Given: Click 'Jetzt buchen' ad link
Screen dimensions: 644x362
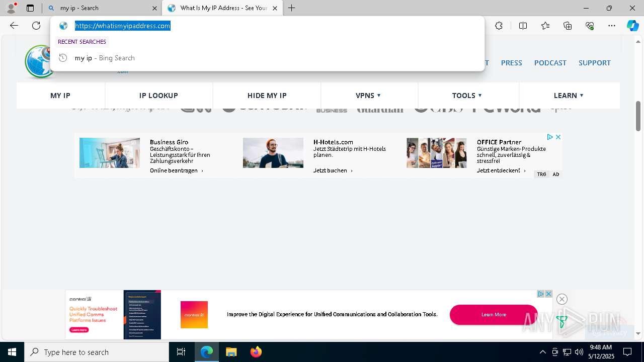Looking at the screenshot, I should pyautogui.click(x=333, y=170).
